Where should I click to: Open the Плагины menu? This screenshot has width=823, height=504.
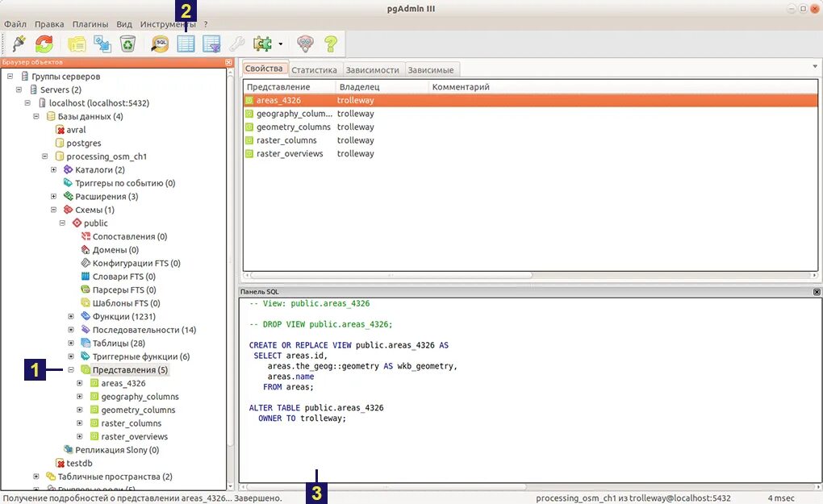[90, 24]
